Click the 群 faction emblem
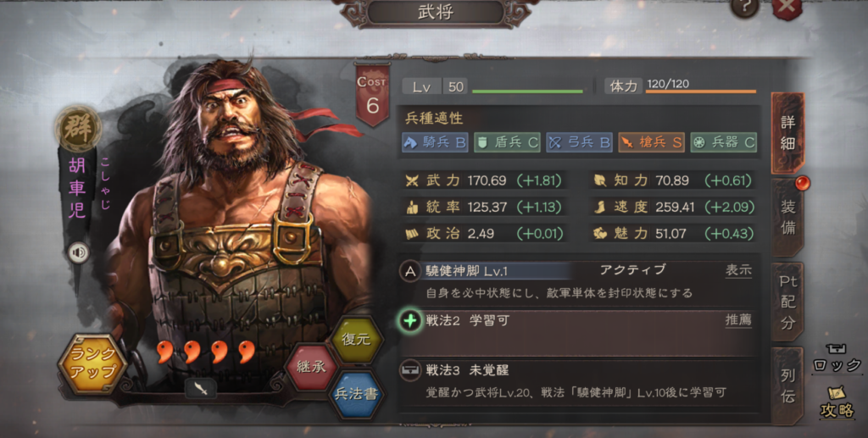868x438 pixels. point(78,128)
